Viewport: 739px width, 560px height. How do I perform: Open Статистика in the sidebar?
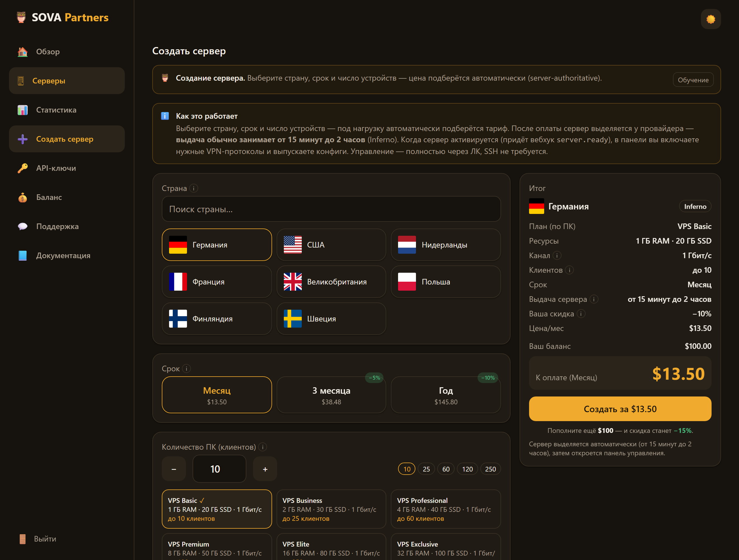coord(67,110)
